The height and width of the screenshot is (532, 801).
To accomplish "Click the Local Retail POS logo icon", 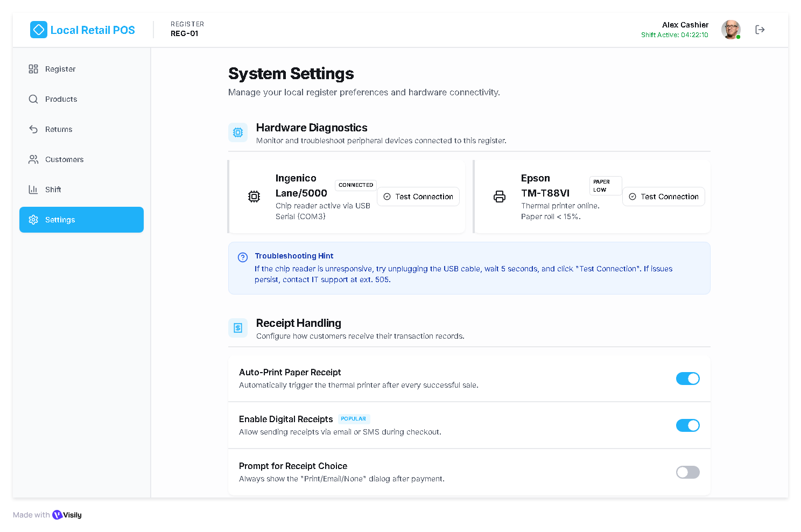I will coord(39,30).
